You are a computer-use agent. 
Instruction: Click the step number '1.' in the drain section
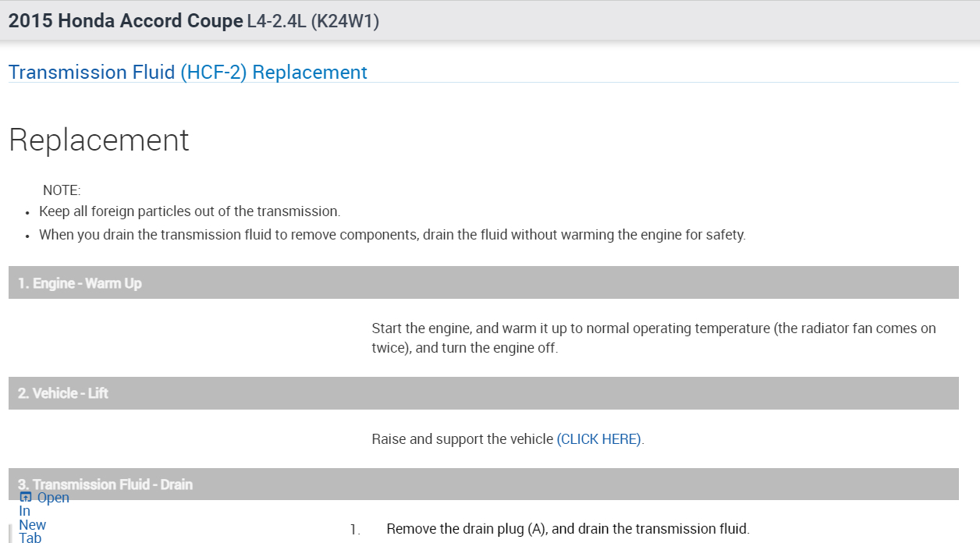click(355, 530)
